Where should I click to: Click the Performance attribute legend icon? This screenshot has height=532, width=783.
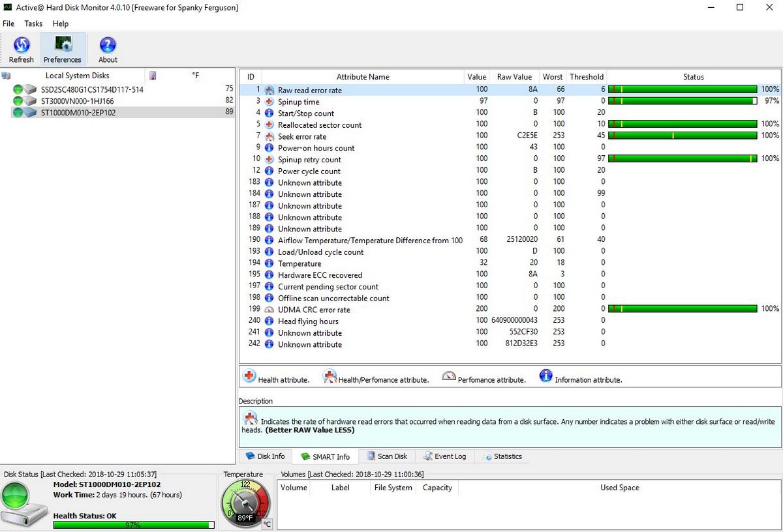(449, 376)
